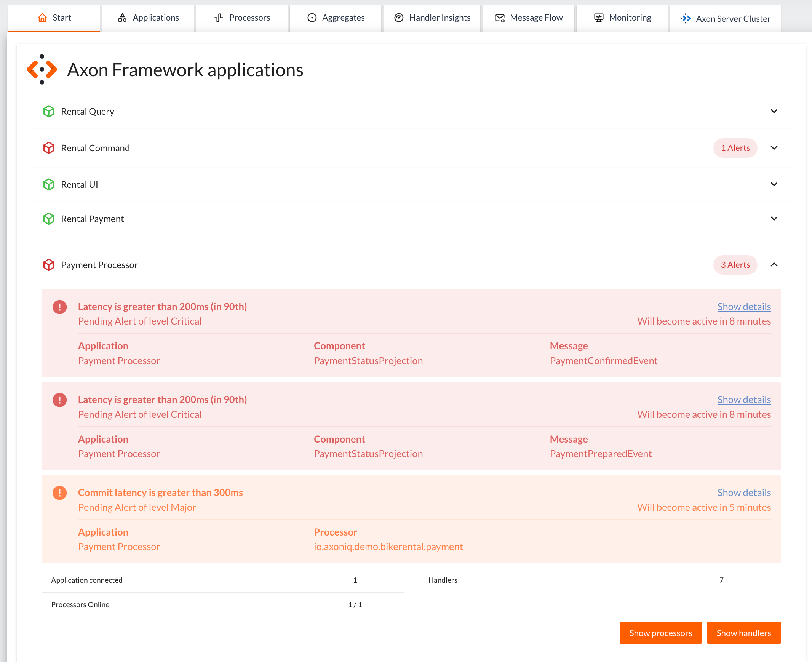Expand the Rental UI application chevron
Image resolution: width=812 pixels, height=662 pixels.
[x=774, y=185]
